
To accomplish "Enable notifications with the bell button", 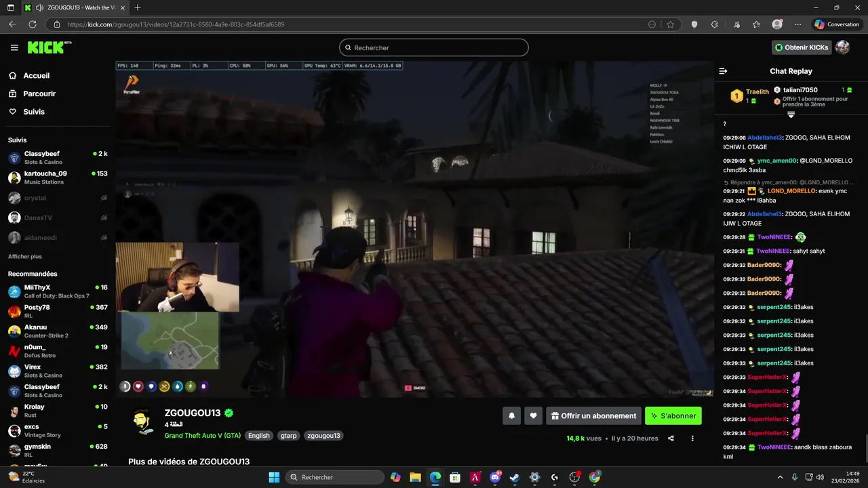I will tap(512, 416).
